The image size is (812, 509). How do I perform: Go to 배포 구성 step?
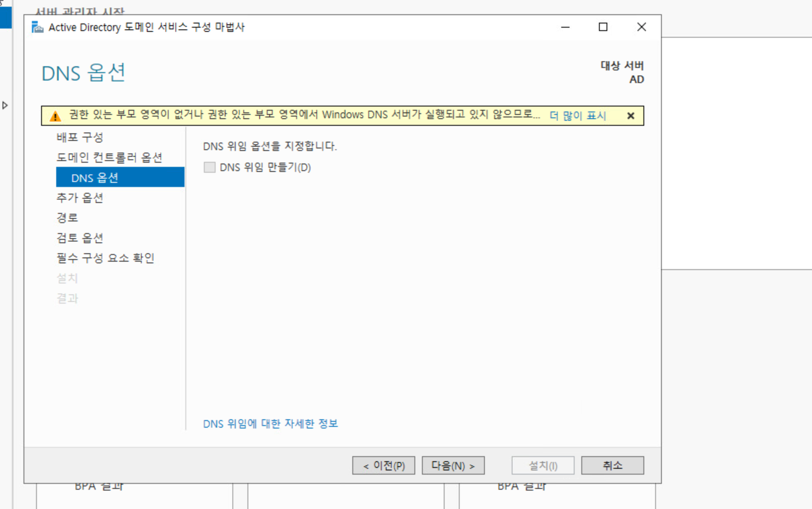pos(80,137)
